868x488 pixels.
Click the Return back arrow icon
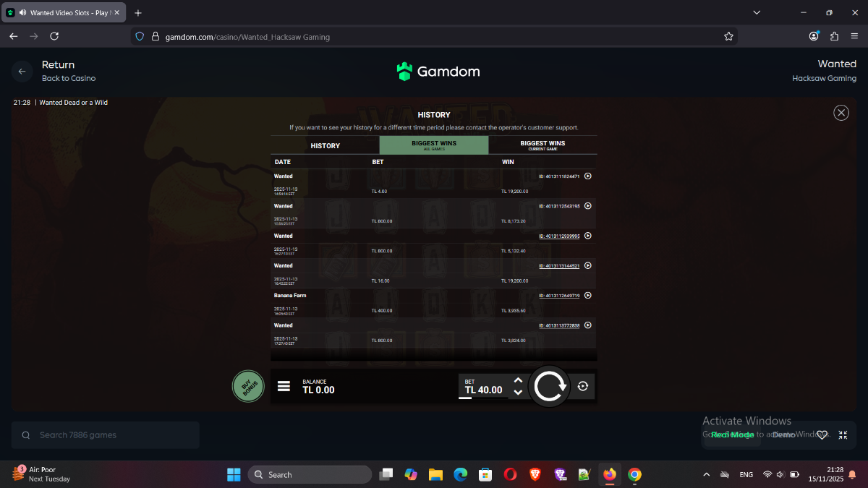(x=22, y=71)
